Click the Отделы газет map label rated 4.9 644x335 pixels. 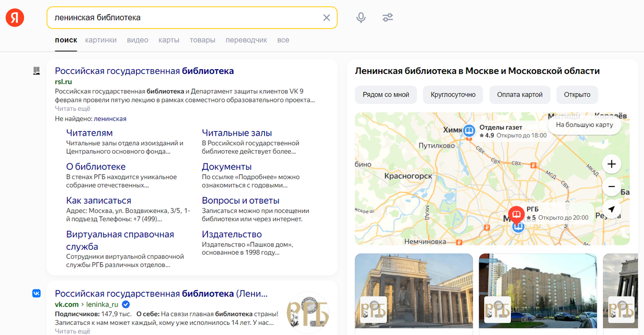[x=513, y=131]
